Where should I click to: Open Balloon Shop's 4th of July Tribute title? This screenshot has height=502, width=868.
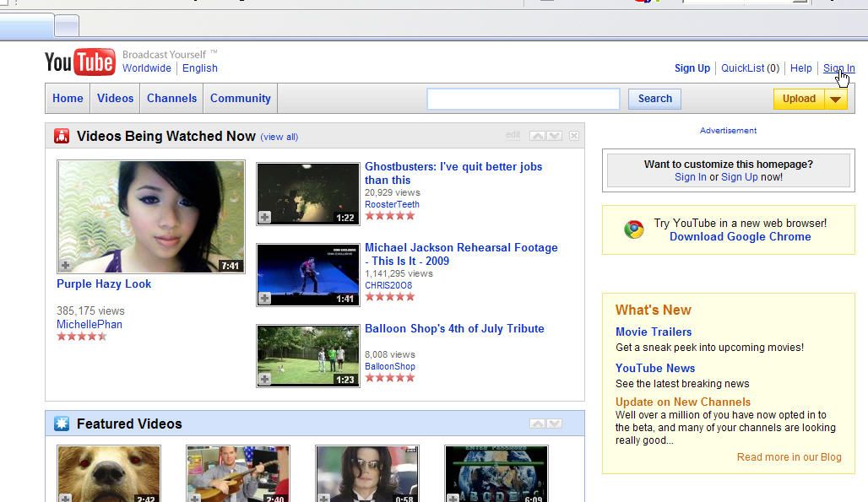coord(454,328)
